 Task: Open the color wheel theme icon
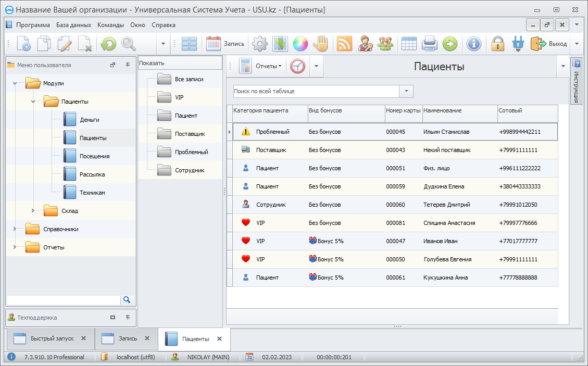[x=301, y=44]
